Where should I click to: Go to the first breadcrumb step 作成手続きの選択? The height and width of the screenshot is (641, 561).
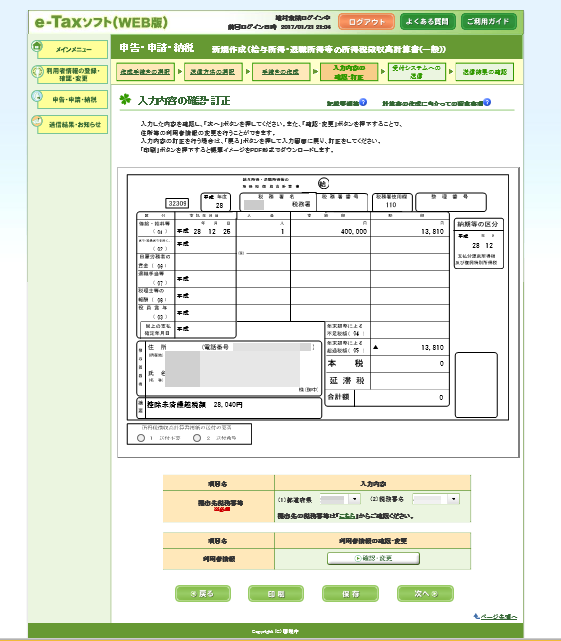(145, 72)
